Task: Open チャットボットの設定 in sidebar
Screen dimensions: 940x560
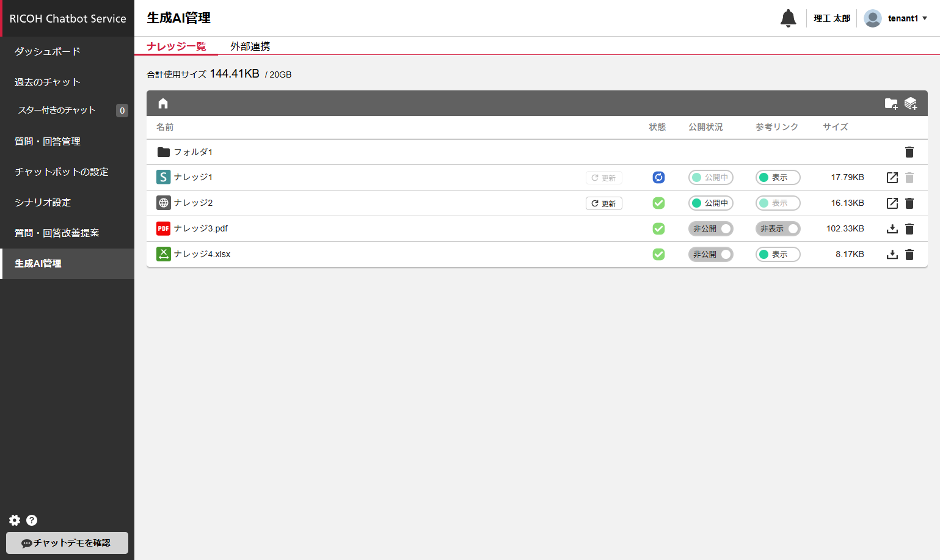Action: tap(61, 172)
